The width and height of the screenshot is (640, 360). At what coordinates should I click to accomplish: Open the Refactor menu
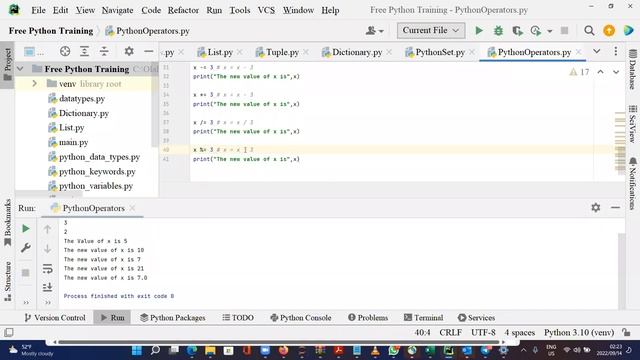pos(183,10)
